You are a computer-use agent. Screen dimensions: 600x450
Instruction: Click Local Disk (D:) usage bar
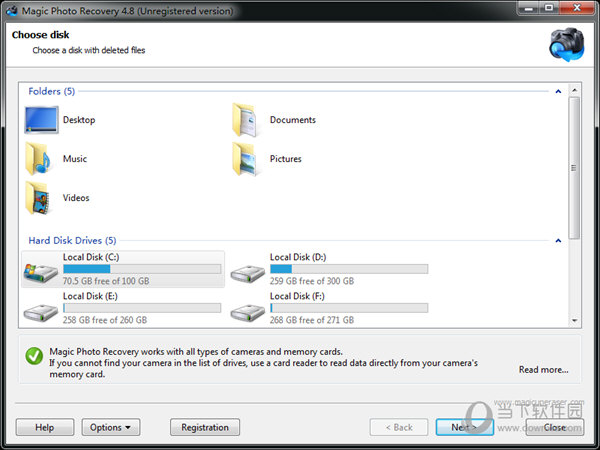tap(349, 269)
